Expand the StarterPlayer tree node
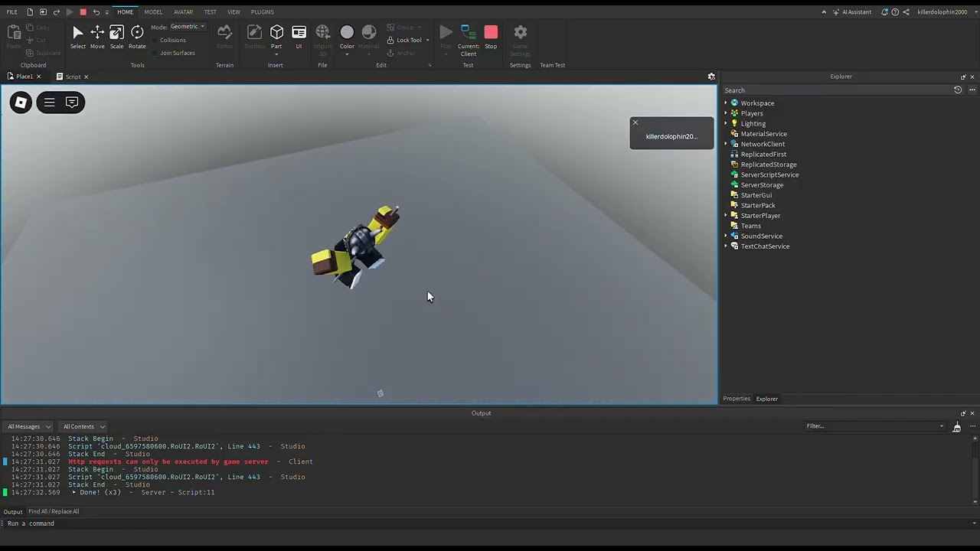The height and width of the screenshot is (551, 980). 726,216
